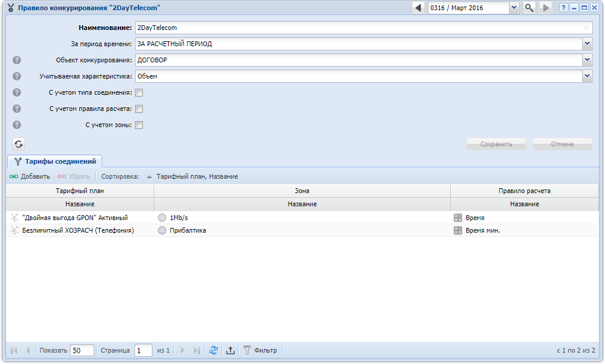This screenshot has height=364, width=605.
Task: Go to the next billing period arrow
Action: [546, 8]
